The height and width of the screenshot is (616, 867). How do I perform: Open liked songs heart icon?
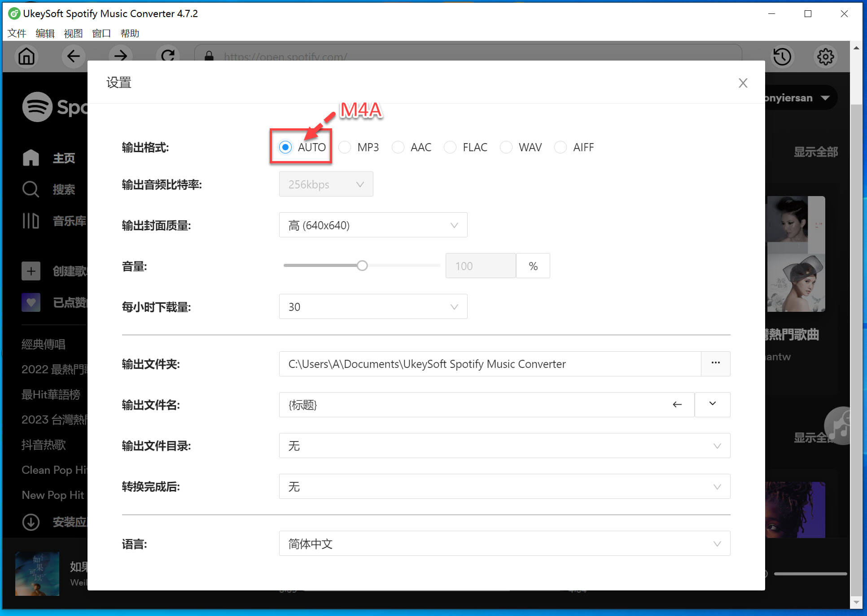(x=31, y=302)
